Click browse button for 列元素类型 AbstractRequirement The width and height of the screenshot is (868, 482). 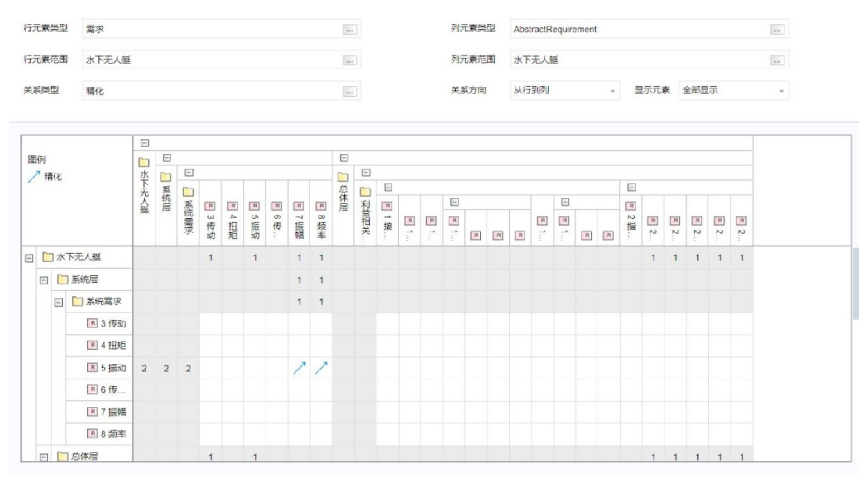tap(777, 30)
